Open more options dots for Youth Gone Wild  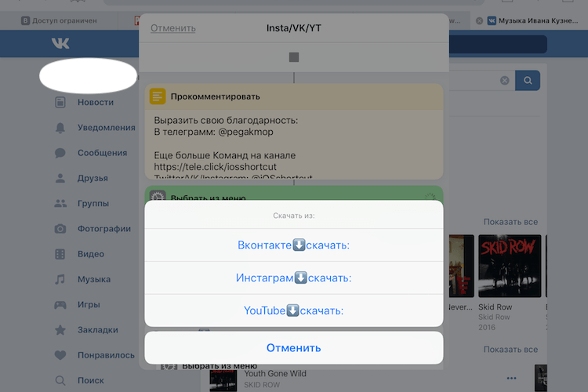(511, 378)
